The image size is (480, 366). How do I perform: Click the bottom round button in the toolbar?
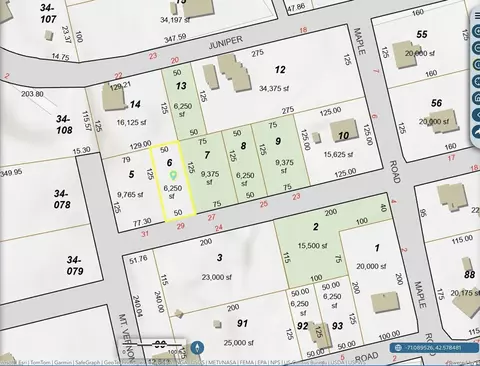[477, 132]
